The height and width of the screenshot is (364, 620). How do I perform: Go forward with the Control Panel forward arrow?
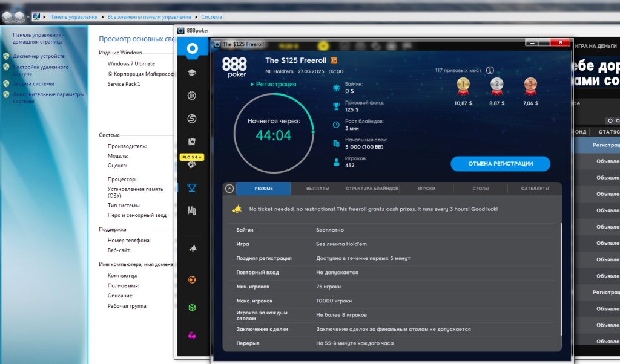[19, 17]
